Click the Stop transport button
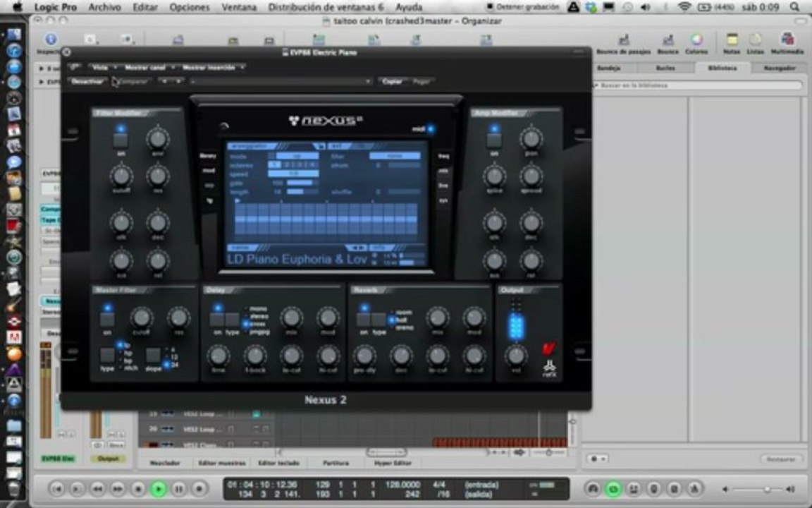Image resolution: width=812 pixels, height=508 pixels. coord(138,489)
